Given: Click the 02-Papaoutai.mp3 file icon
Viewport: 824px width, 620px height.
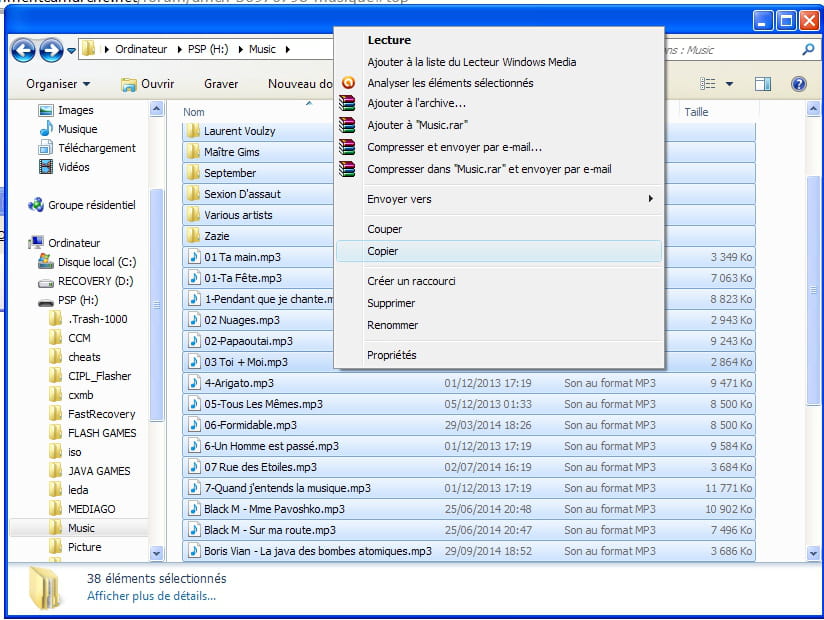Looking at the screenshot, I should pos(194,340).
